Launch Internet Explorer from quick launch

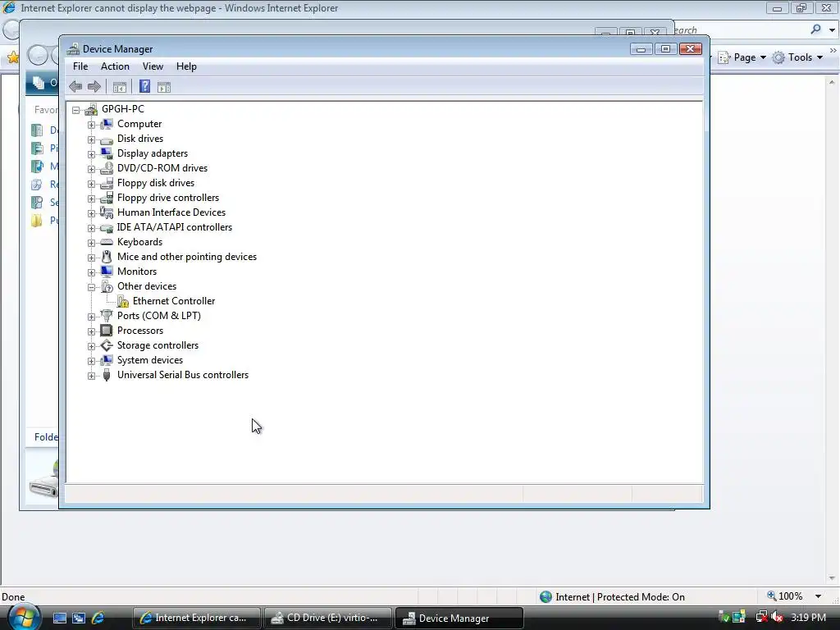point(98,619)
